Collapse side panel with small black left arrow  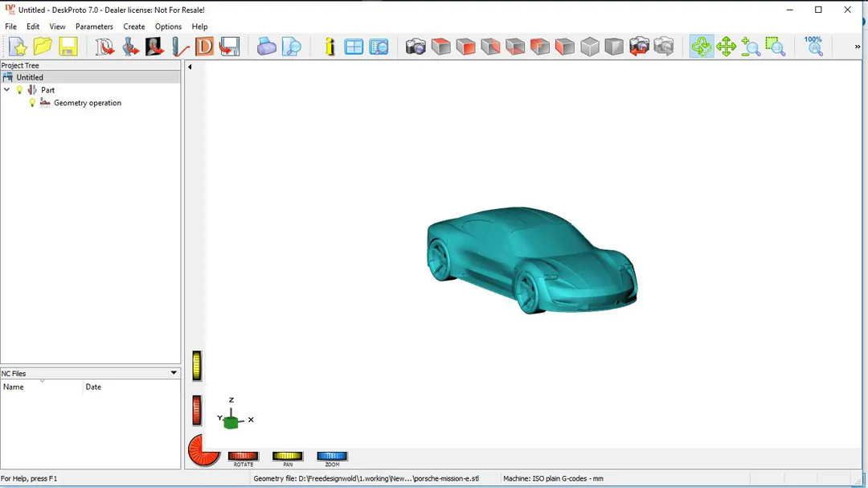[190, 67]
